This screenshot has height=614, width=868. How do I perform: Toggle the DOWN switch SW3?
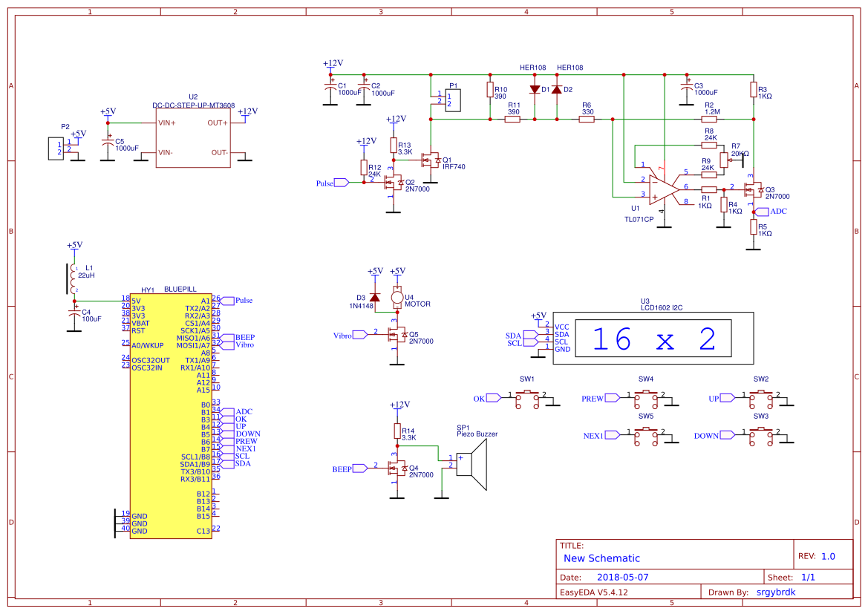point(760,437)
